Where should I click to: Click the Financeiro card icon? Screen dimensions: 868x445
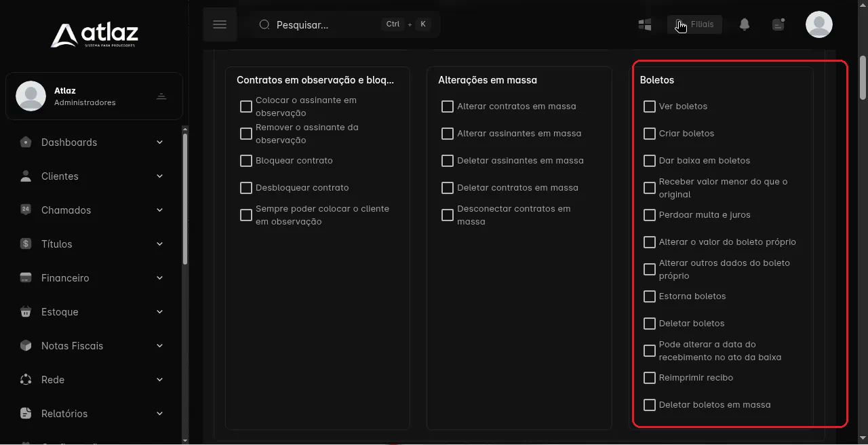tap(26, 277)
